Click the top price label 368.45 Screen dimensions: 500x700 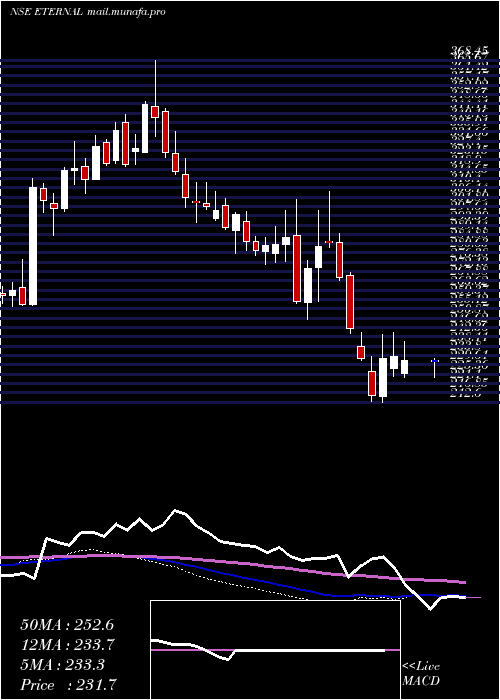click(x=469, y=53)
